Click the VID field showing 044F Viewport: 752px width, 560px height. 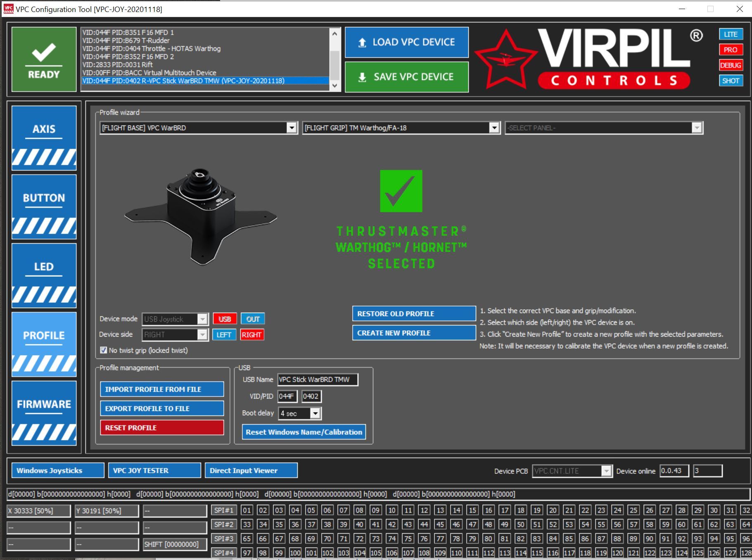(287, 396)
